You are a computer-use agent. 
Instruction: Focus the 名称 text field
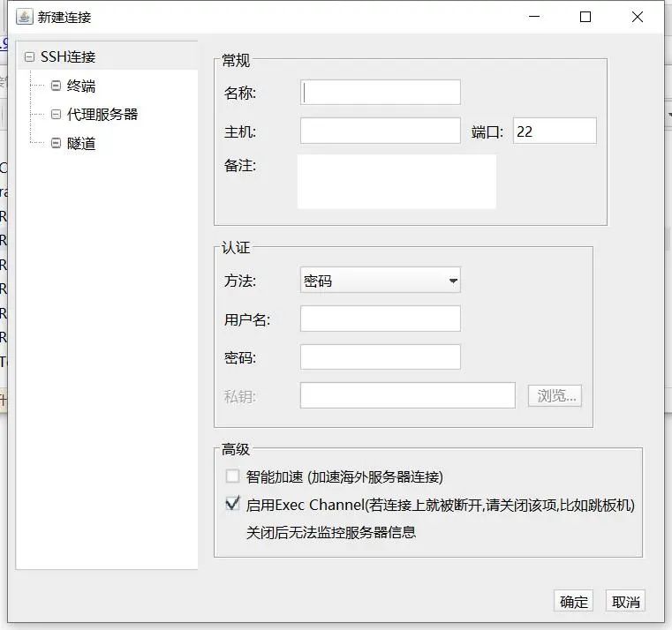pos(380,92)
